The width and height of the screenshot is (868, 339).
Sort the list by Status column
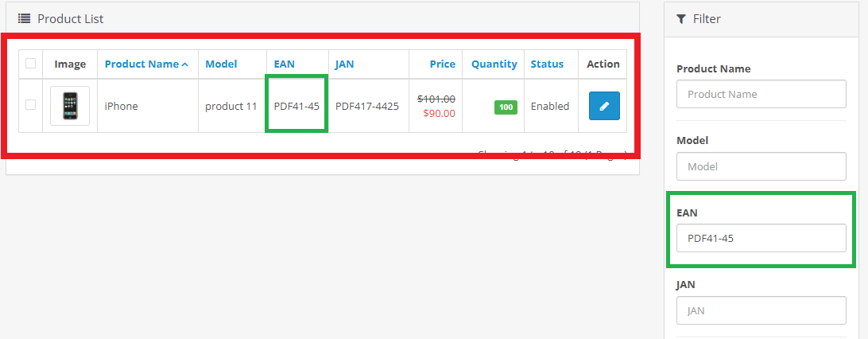pos(547,64)
